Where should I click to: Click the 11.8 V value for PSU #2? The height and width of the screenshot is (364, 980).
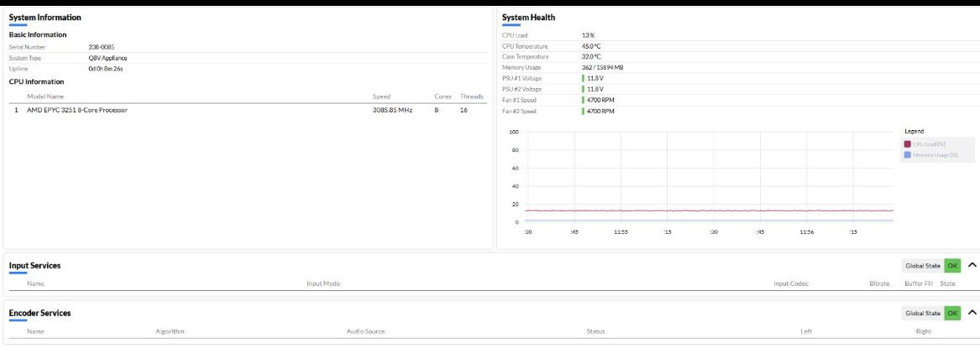(x=595, y=89)
